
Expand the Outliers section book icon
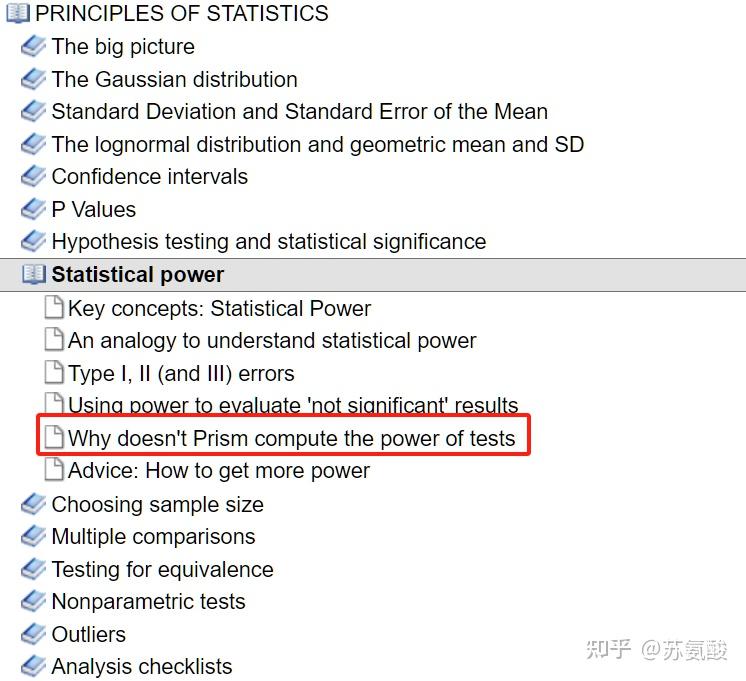[34, 635]
